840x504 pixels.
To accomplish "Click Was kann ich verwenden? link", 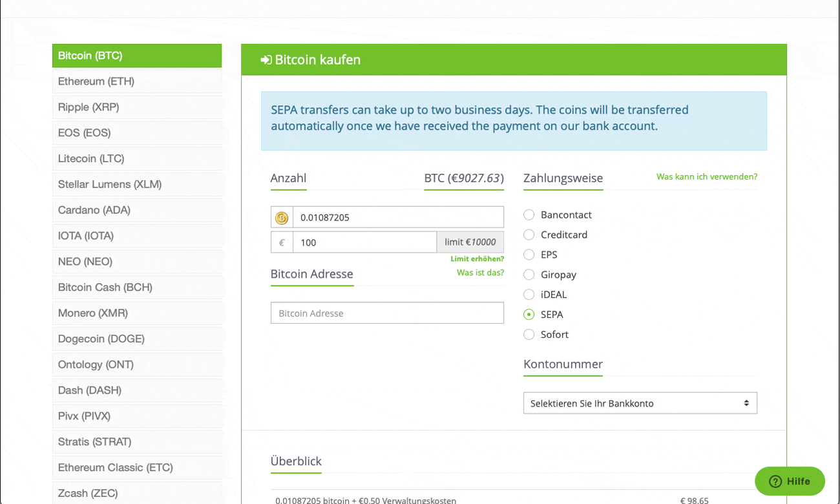I will coord(706,176).
